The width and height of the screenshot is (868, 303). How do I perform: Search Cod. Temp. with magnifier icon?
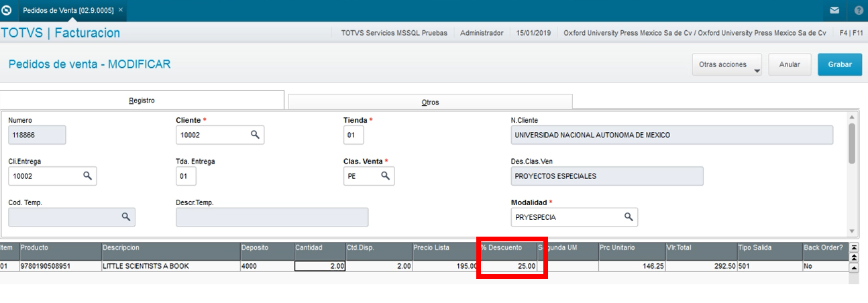125,217
